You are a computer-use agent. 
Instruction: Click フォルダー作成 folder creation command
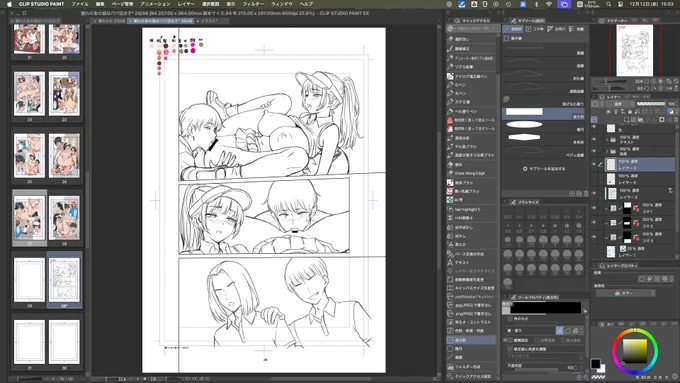(472, 367)
